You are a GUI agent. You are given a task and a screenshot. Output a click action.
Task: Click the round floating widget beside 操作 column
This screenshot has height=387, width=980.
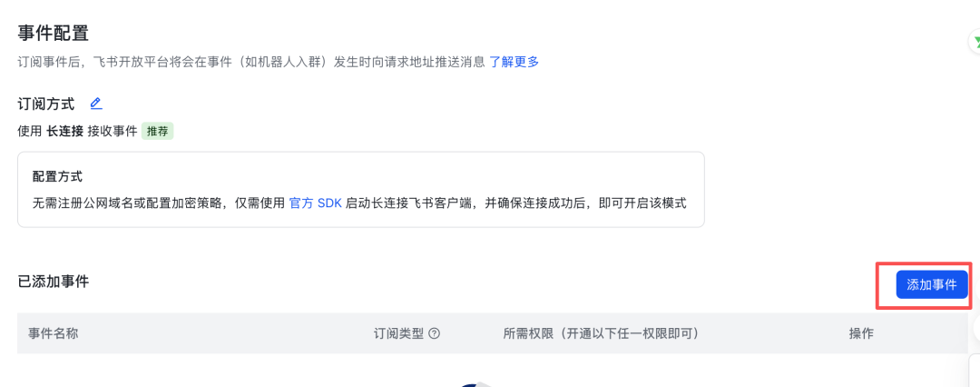click(x=976, y=326)
